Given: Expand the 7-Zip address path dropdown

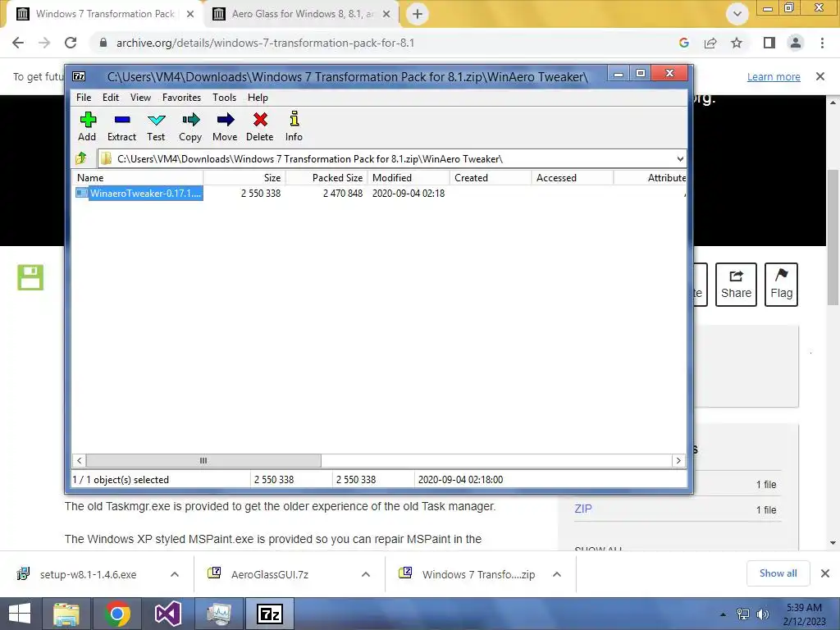Looking at the screenshot, I should coord(680,159).
